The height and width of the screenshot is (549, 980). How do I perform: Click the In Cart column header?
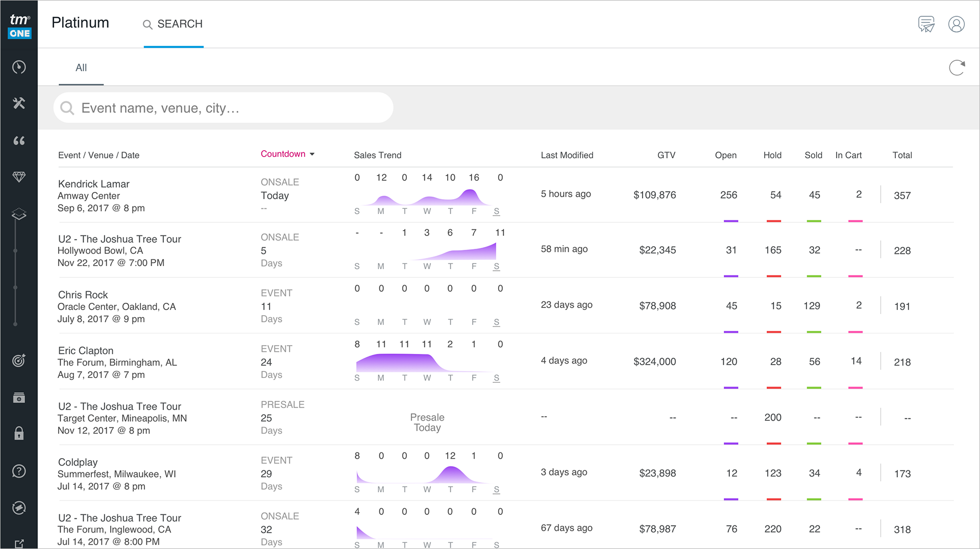coord(848,155)
